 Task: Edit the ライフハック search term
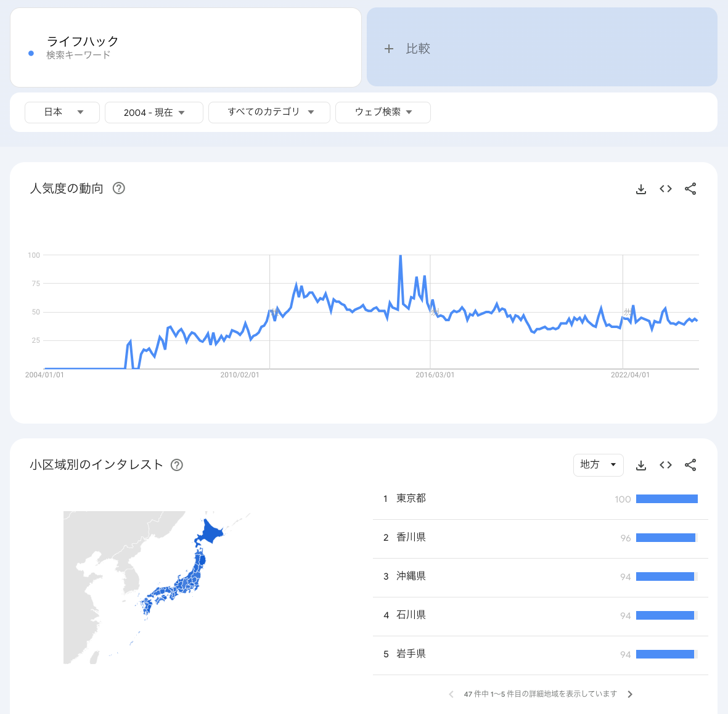pyautogui.click(x=186, y=47)
